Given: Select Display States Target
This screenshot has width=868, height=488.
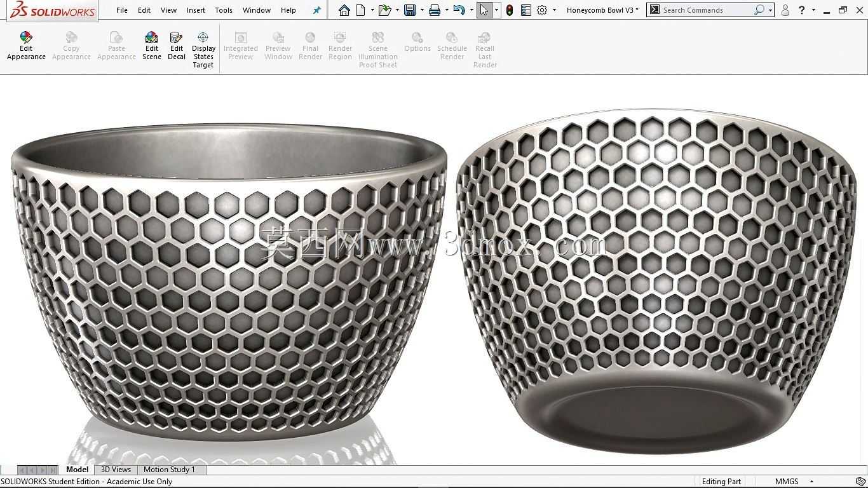Looking at the screenshot, I should (x=203, y=50).
